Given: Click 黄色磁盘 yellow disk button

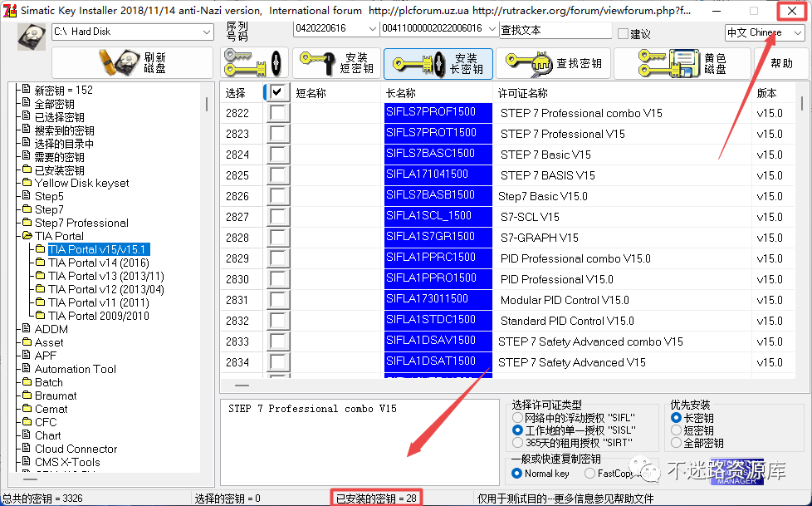Looking at the screenshot, I should [682, 63].
